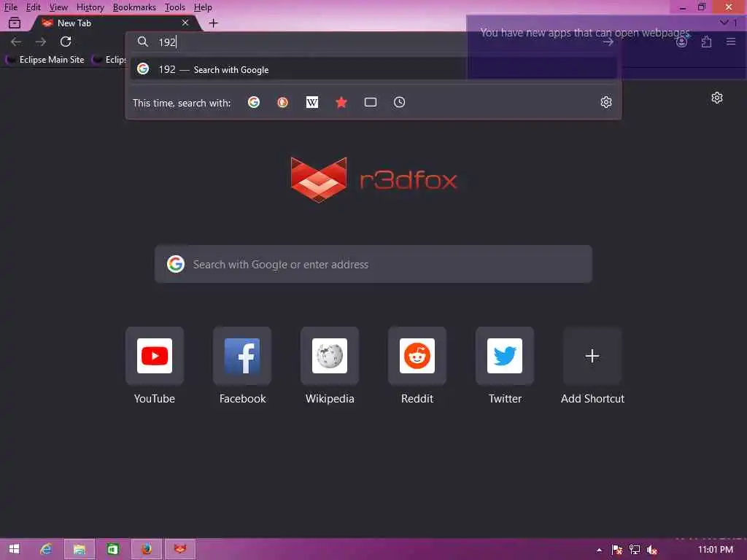This screenshot has height=560, width=747.
Task: Open the Bookmarks menu
Action: (134, 7)
